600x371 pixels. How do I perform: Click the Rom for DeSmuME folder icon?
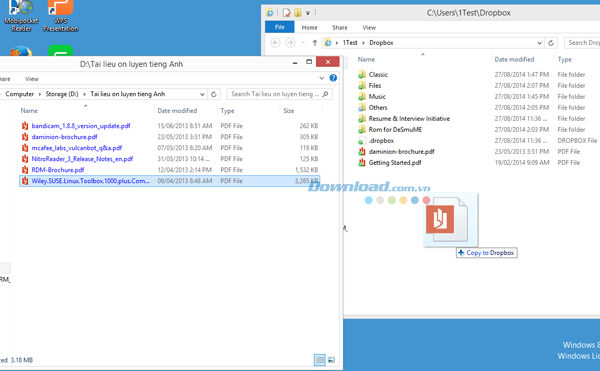[362, 130]
